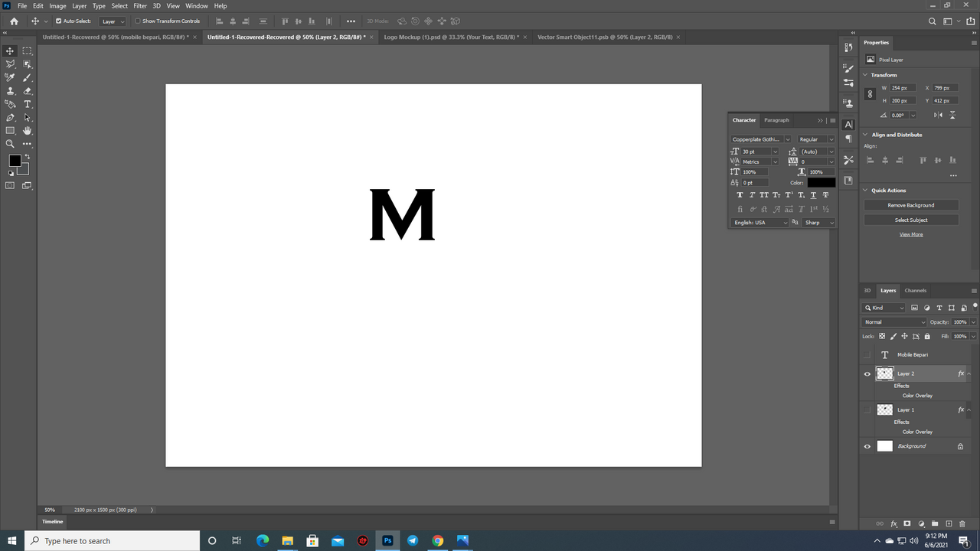Lock all layer attributes

(x=927, y=336)
